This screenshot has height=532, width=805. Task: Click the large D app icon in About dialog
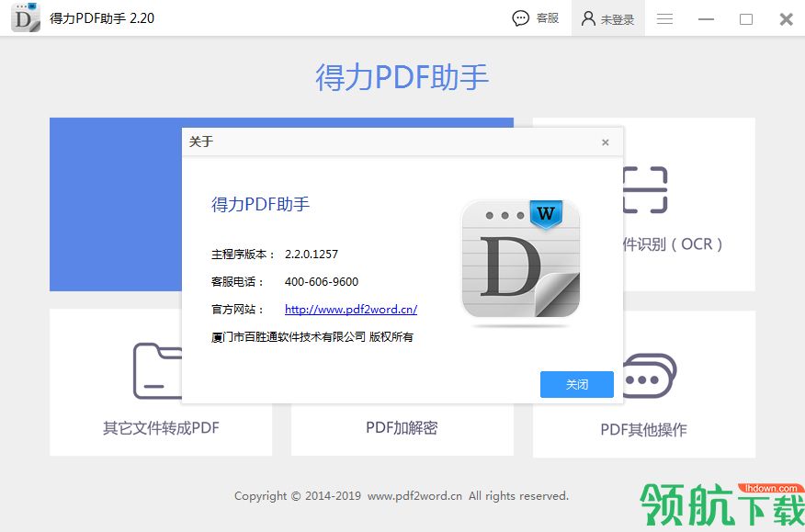(x=520, y=259)
